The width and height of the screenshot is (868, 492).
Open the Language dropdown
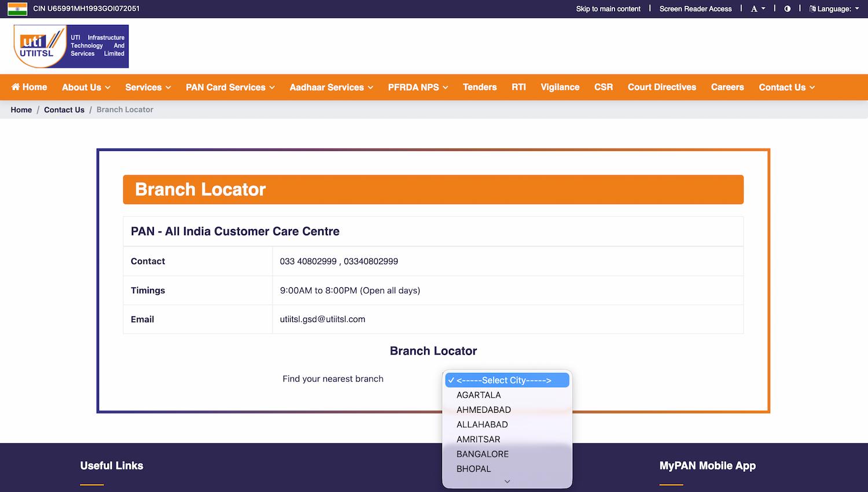point(834,9)
